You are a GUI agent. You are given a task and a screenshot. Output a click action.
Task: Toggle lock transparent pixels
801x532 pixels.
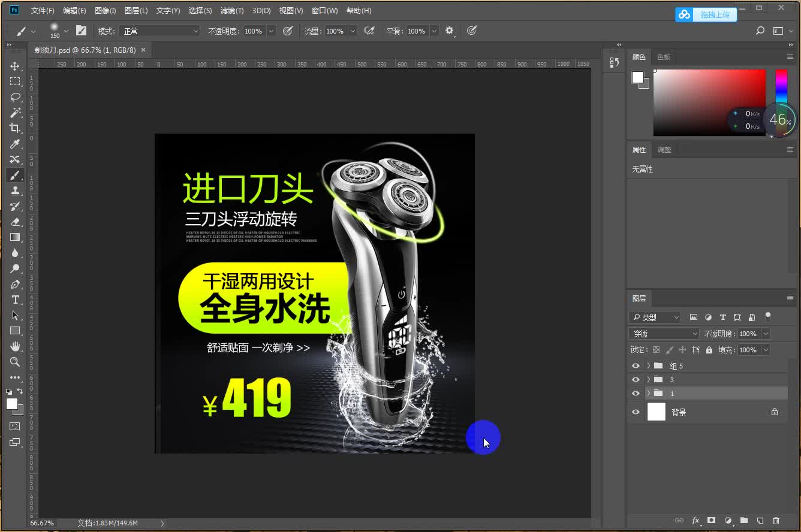tap(656, 350)
